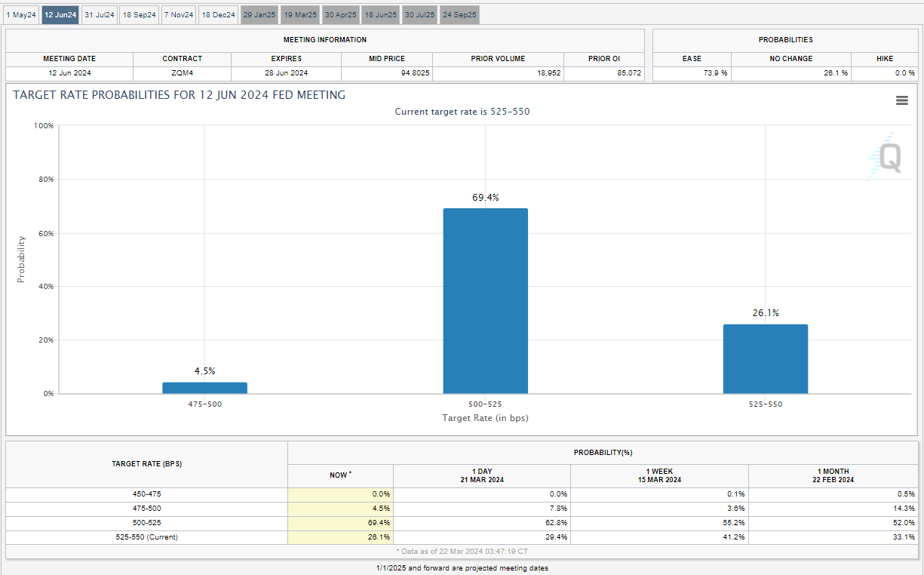Select the 30 Jul25 meeting tab
The width and height of the screenshot is (924, 575).
419,15
